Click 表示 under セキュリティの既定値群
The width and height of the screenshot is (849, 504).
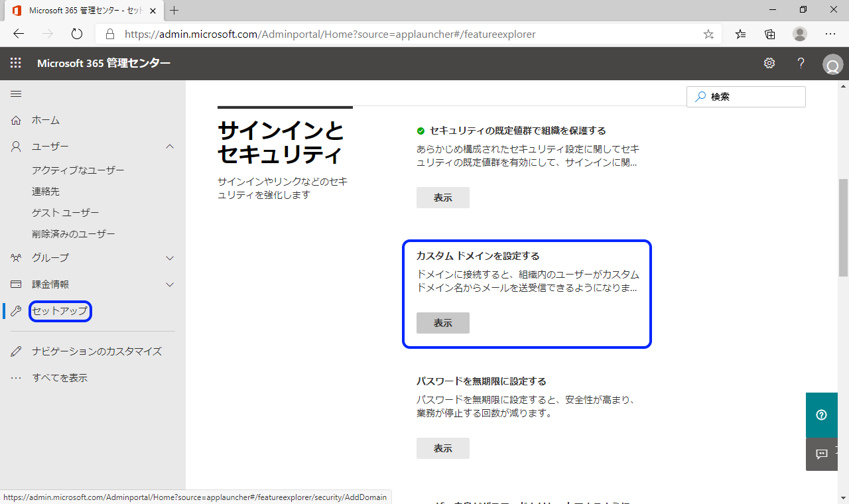(x=443, y=198)
